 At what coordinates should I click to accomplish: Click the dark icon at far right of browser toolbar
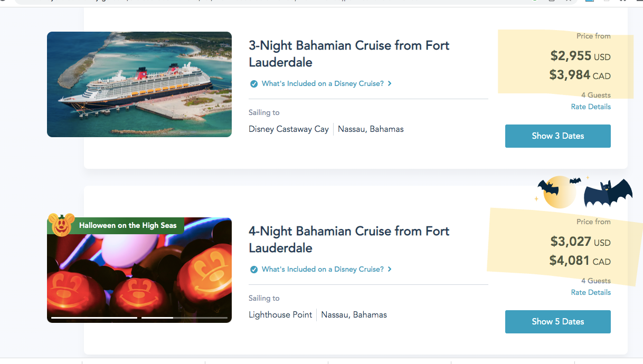point(639,2)
